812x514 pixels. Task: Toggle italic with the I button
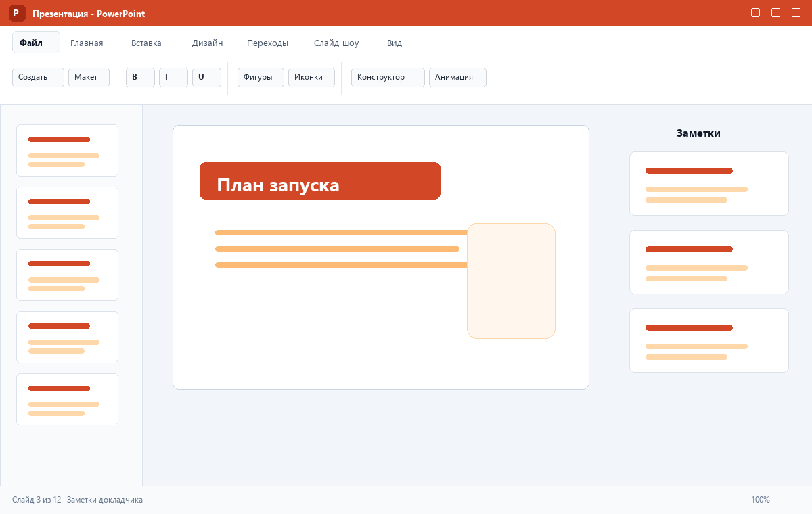(x=173, y=77)
